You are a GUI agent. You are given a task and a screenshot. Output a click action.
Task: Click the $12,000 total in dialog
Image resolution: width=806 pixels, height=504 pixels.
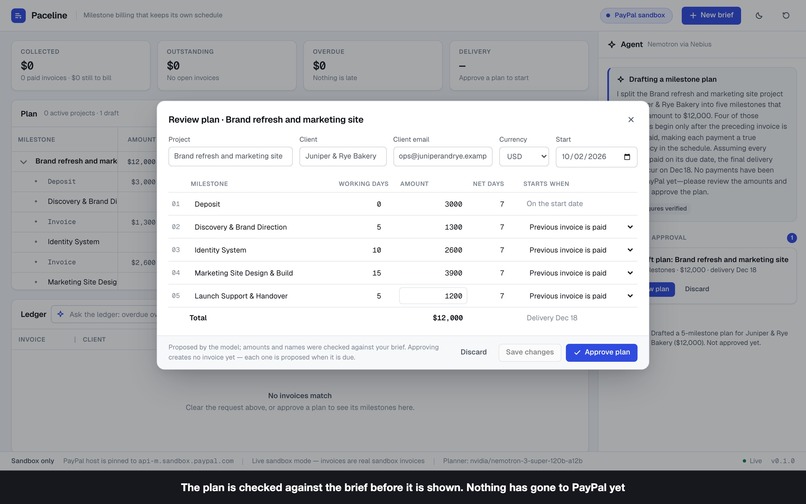click(448, 318)
